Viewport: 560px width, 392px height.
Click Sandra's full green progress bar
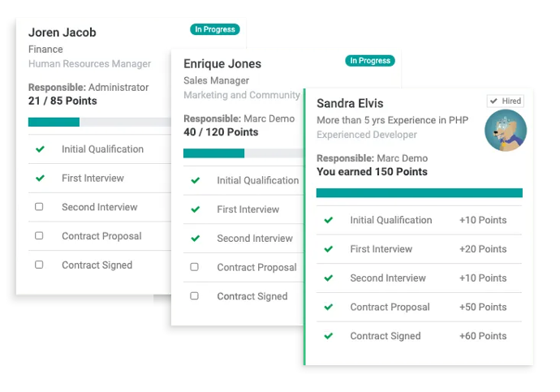click(420, 193)
